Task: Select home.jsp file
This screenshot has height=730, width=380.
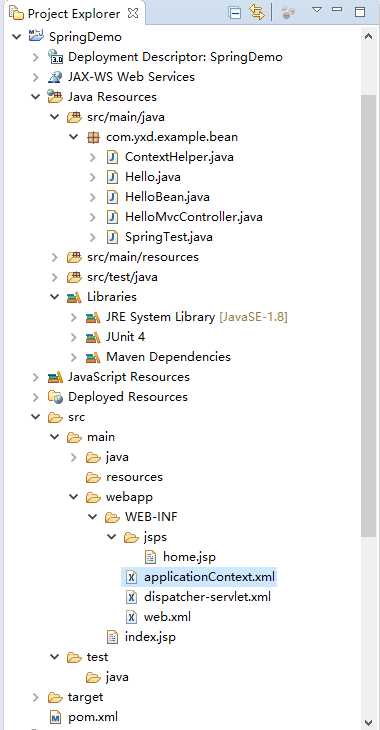Action: click(x=189, y=557)
